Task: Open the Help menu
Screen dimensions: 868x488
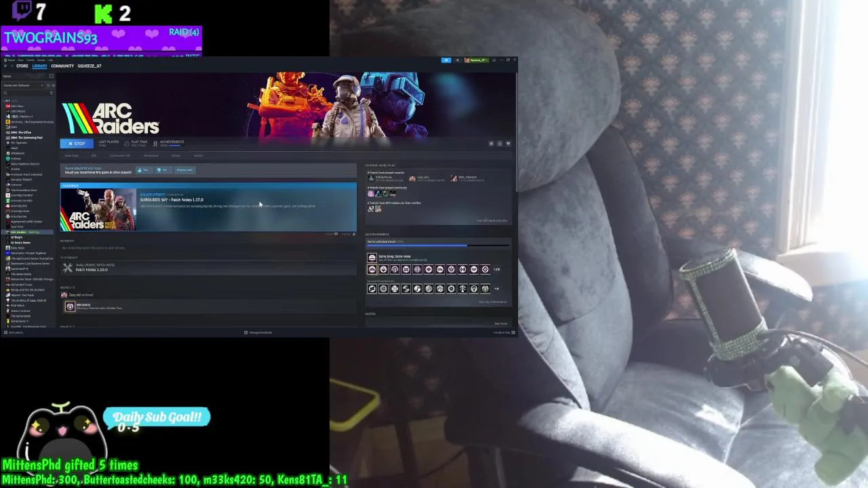Action: coord(50,60)
